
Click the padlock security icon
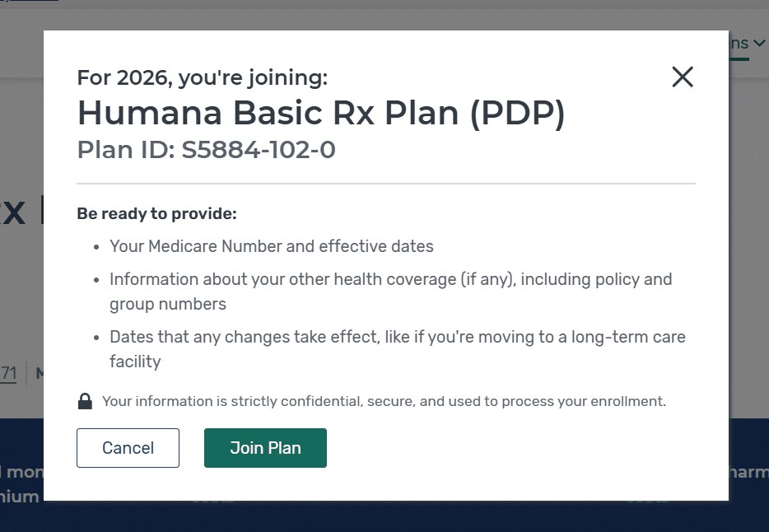pyautogui.click(x=85, y=402)
